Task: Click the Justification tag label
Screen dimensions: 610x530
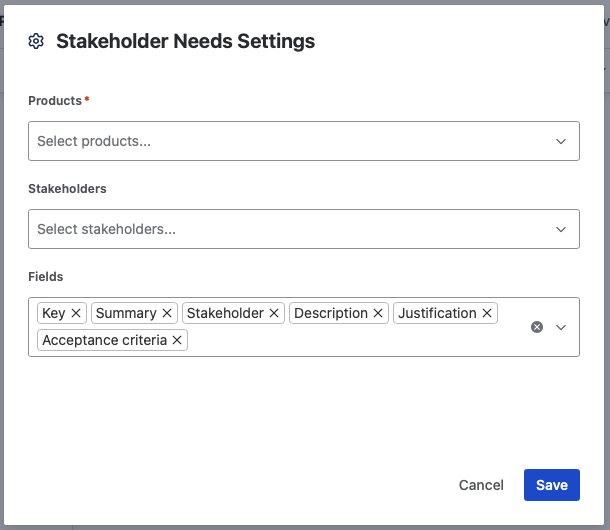Action: (x=437, y=313)
